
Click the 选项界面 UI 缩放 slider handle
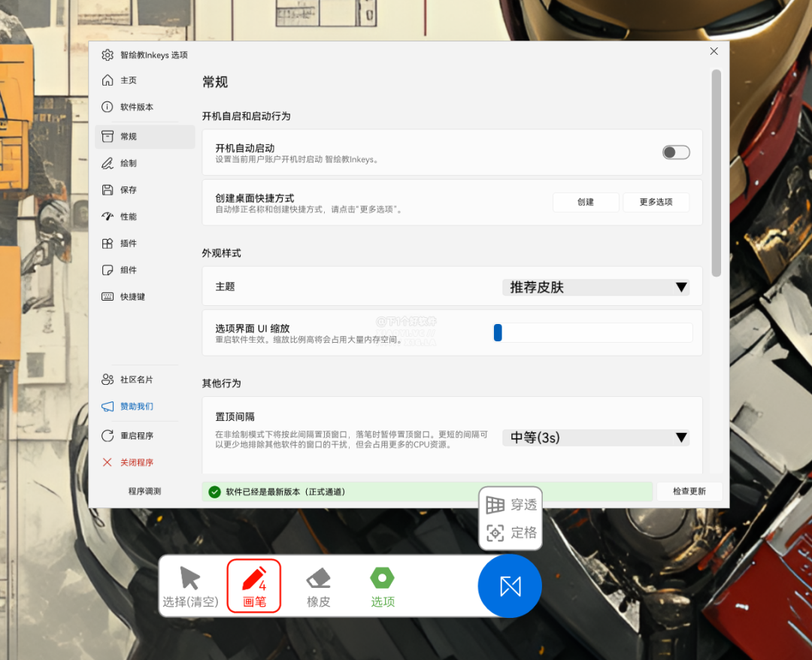(x=498, y=332)
